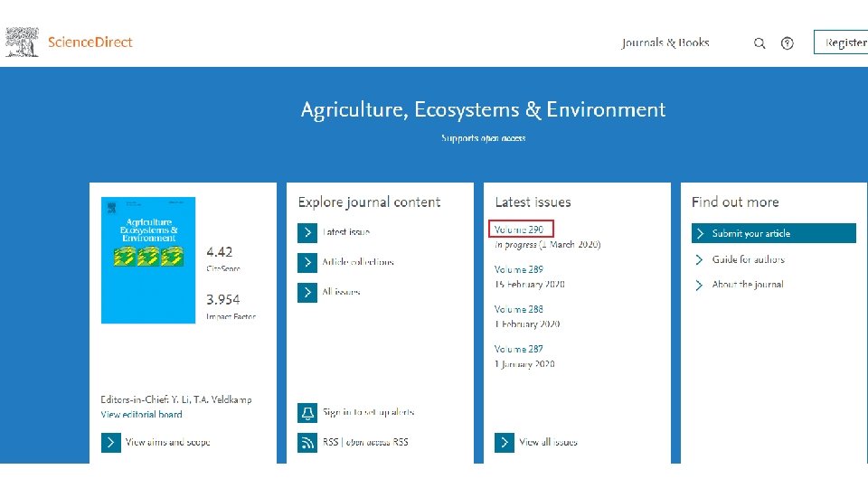Click the RSS feed icon

[307, 443]
